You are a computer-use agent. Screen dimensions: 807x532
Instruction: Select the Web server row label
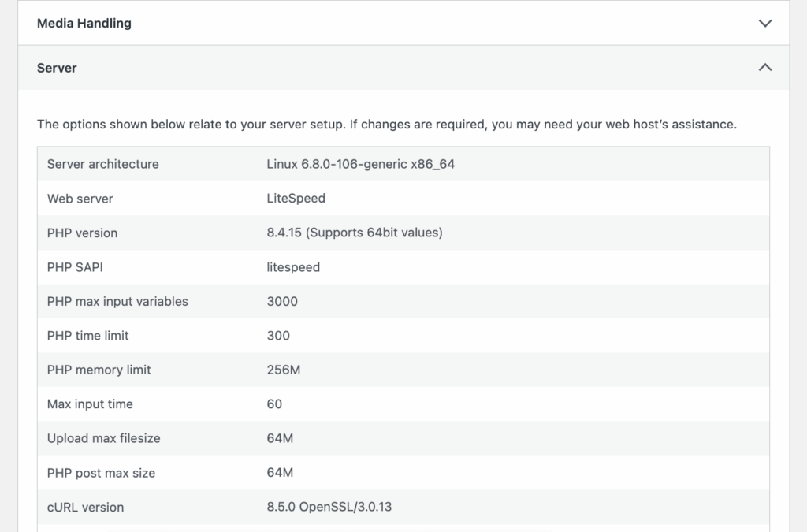click(x=80, y=199)
